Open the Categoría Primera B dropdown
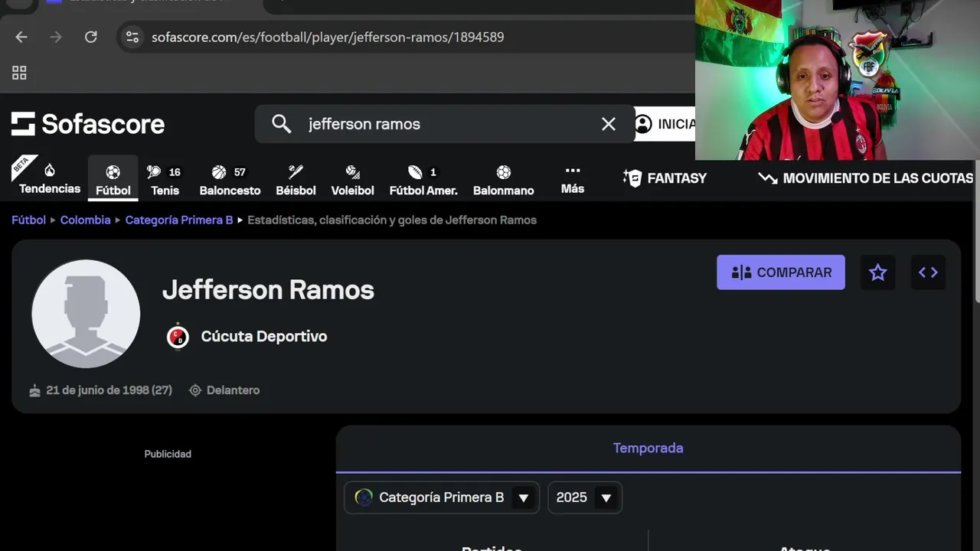This screenshot has height=551, width=980. click(442, 497)
